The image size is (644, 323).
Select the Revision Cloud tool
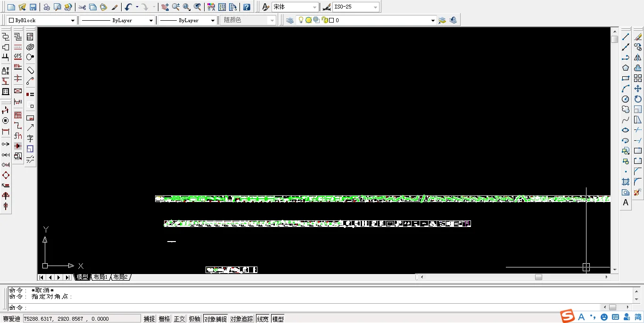626,109
